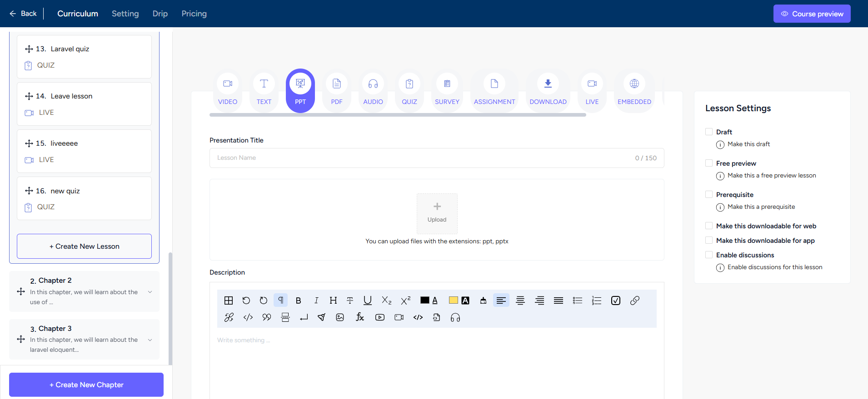Center align the text

click(520, 300)
